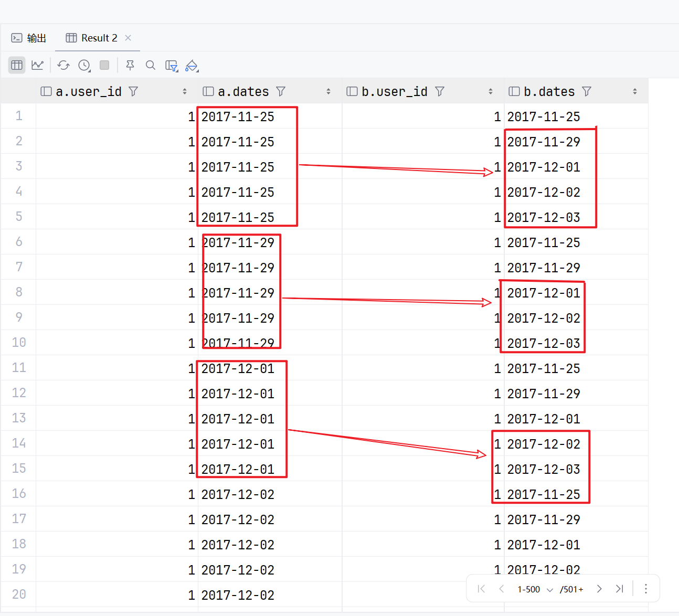Click the row filter toolbar icon
Image resolution: width=679 pixels, height=616 pixels.
click(x=171, y=66)
